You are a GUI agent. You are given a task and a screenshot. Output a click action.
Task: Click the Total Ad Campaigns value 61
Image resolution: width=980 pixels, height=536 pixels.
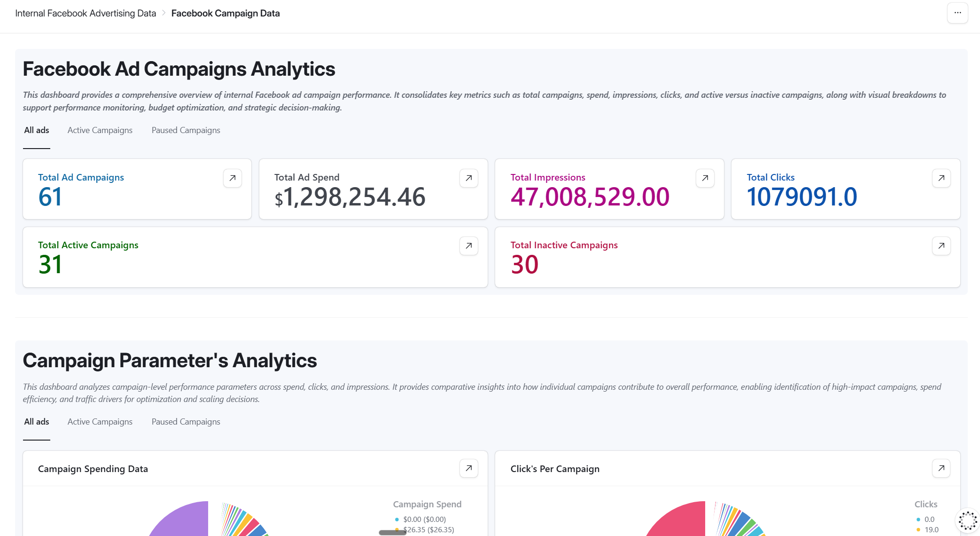coord(50,197)
